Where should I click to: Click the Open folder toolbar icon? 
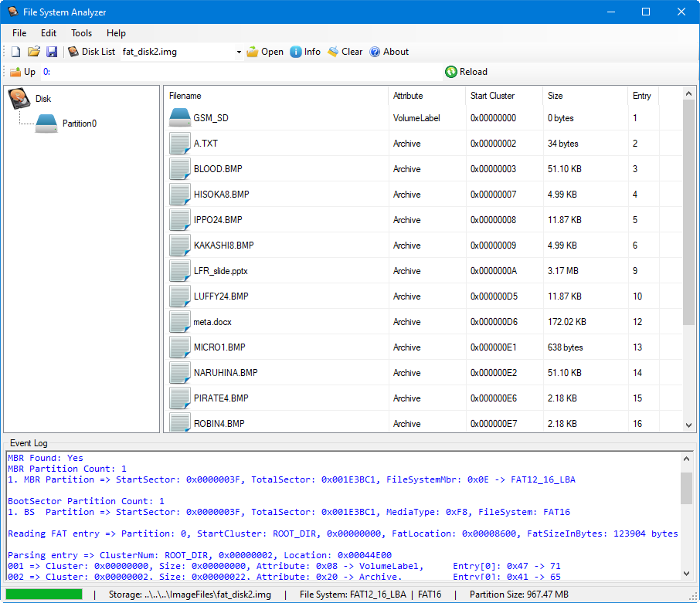click(x=34, y=52)
